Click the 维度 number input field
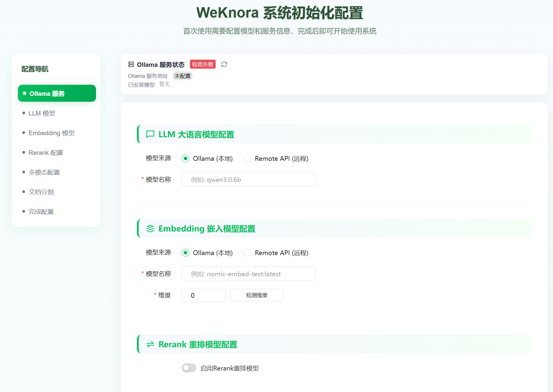553x392 pixels. [204, 295]
